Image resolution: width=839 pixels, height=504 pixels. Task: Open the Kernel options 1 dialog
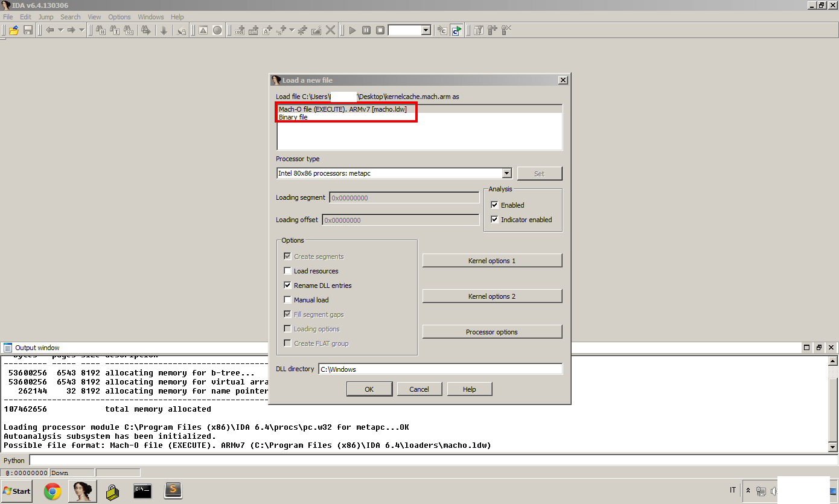pos(492,261)
